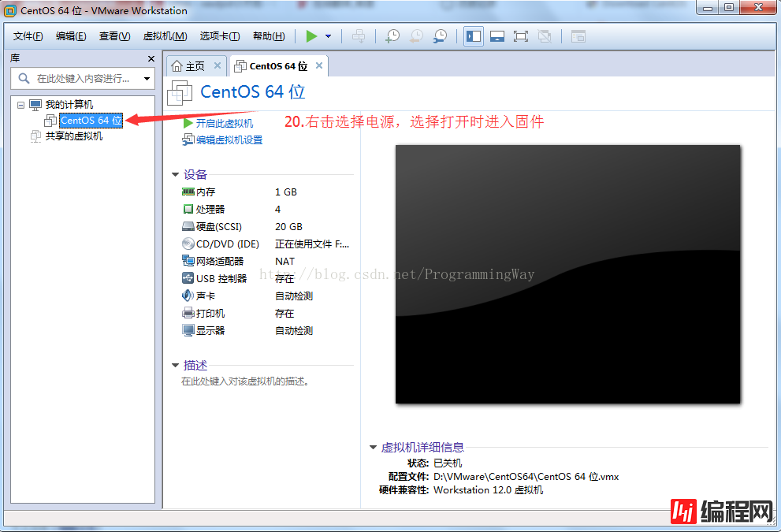
Task: Open the 虚拟机(M) menu
Action: (x=165, y=36)
